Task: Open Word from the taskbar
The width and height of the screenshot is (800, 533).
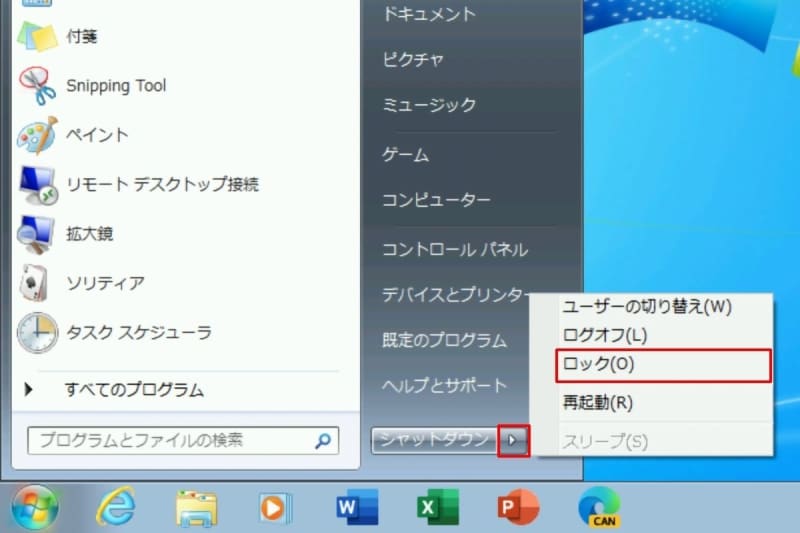Action: 357,507
